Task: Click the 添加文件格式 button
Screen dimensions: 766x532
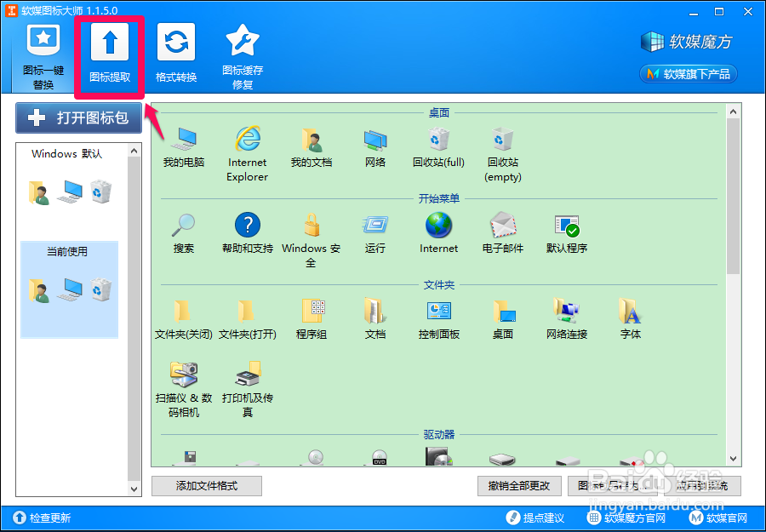Action: (x=206, y=486)
